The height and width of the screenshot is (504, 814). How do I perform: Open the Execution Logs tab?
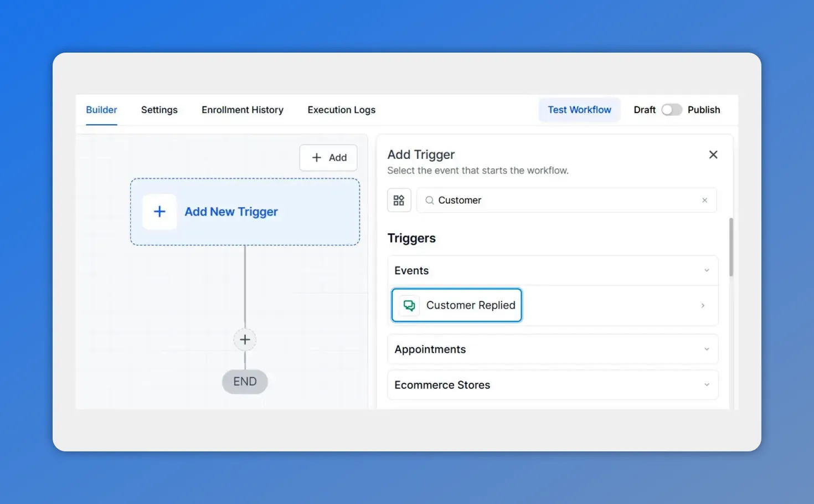[x=341, y=110]
